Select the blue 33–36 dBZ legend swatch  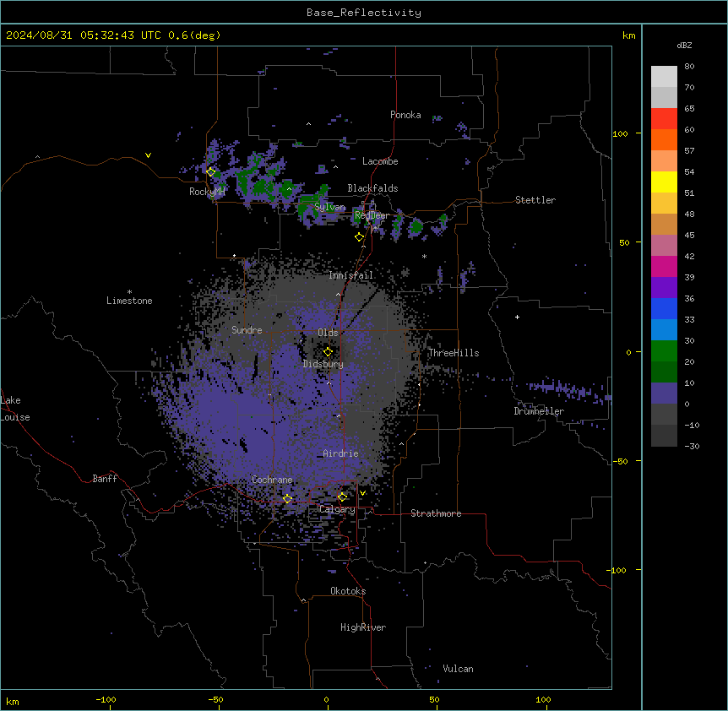664,308
